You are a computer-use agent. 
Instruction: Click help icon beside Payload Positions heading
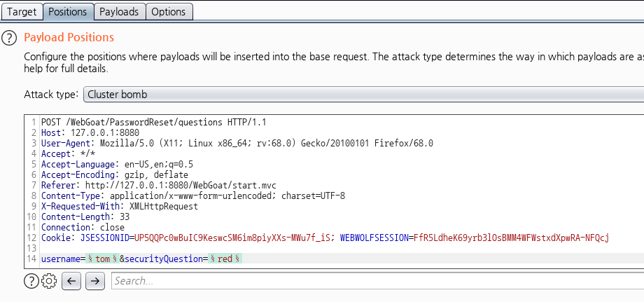click(9, 38)
